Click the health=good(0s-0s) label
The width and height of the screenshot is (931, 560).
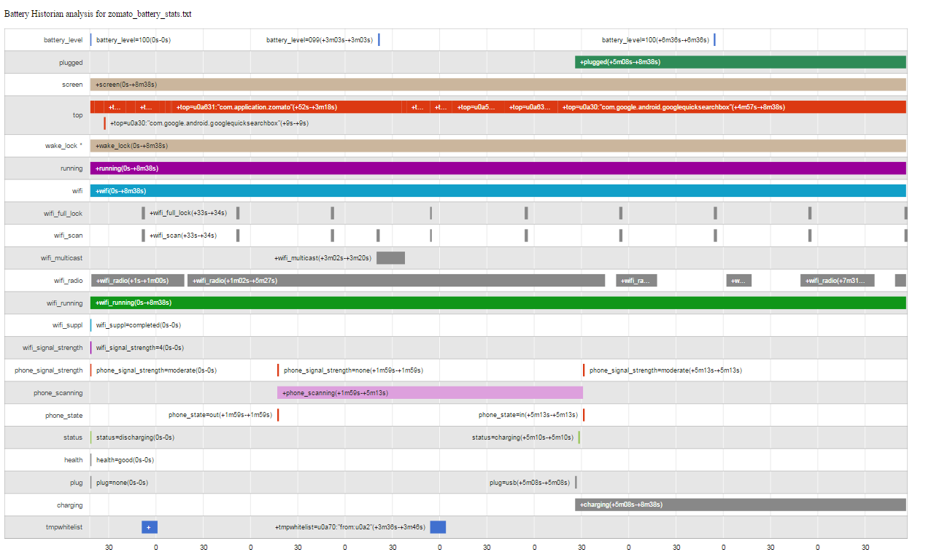click(125, 460)
